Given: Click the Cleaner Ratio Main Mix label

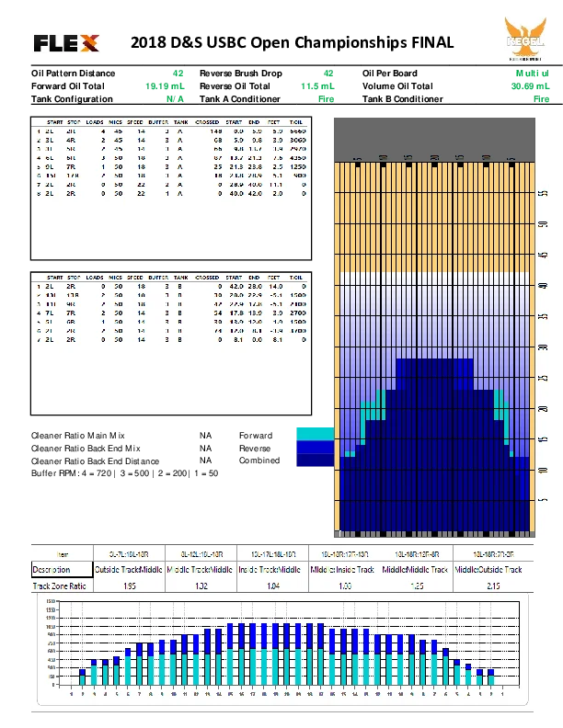Looking at the screenshot, I should pos(78,436).
